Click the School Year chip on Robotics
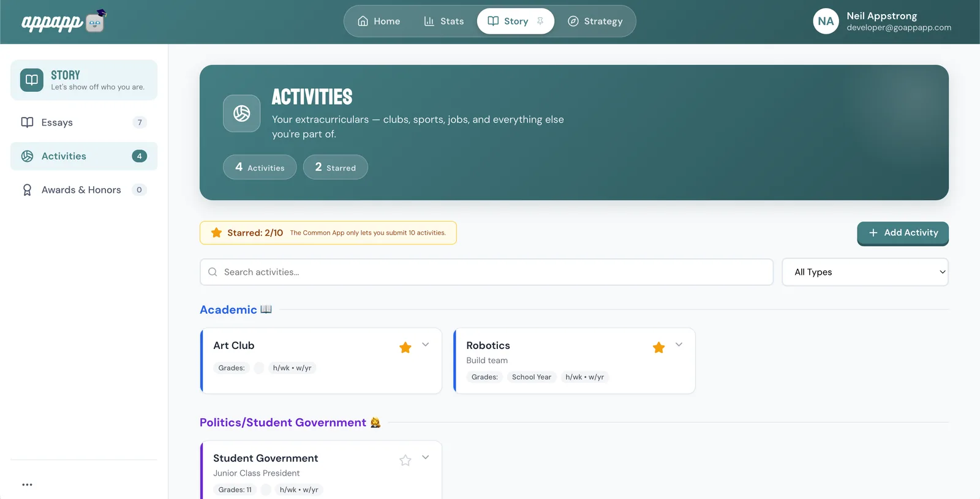Image resolution: width=980 pixels, height=499 pixels. coord(532,377)
